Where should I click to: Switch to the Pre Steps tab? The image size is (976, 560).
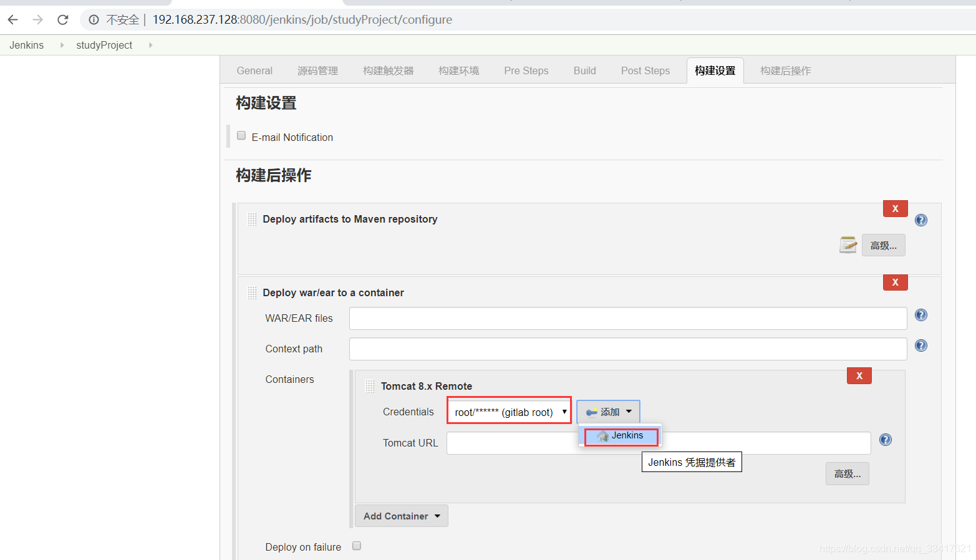526,70
